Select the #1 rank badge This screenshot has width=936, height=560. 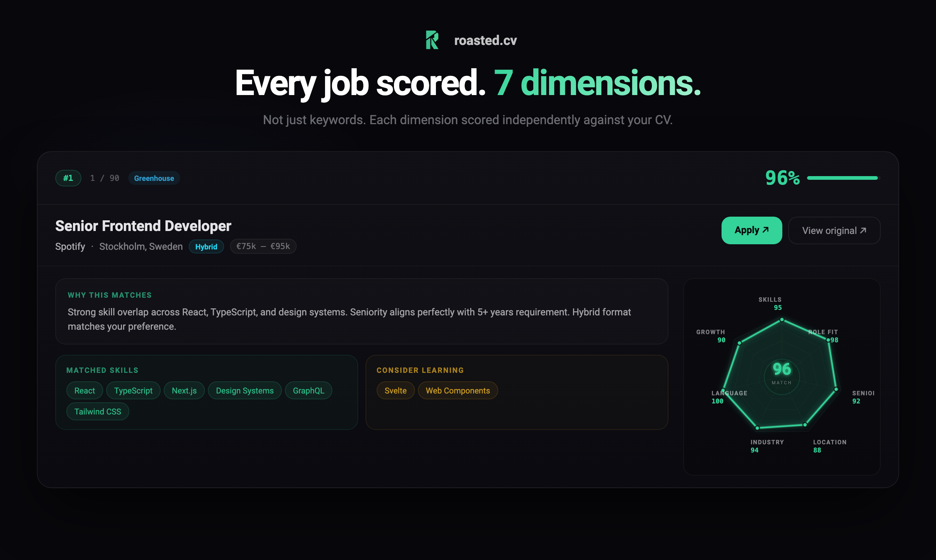pyautogui.click(x=68, y=178)
